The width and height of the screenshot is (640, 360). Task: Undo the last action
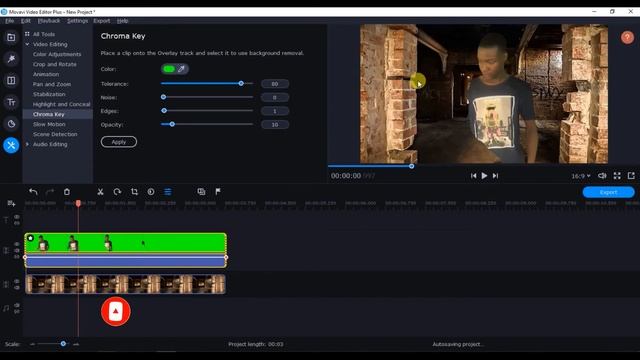point(33,191)
